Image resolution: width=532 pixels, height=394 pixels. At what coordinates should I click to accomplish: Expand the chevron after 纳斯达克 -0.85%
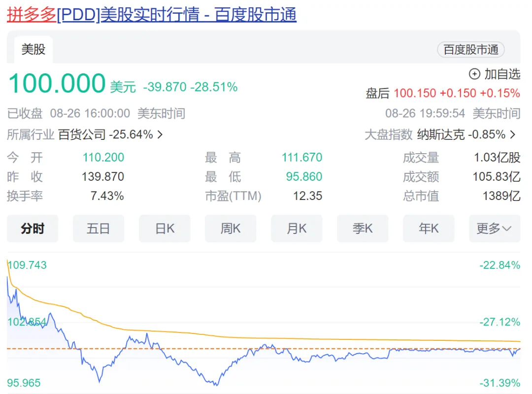pyautogui.click(x=513, y=135)
